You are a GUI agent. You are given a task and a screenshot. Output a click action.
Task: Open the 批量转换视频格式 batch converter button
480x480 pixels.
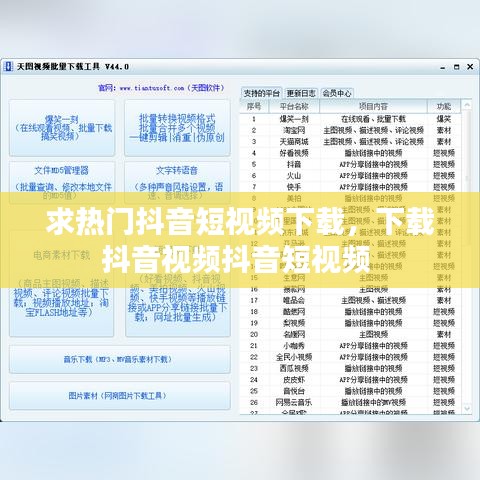coord(177,128)
